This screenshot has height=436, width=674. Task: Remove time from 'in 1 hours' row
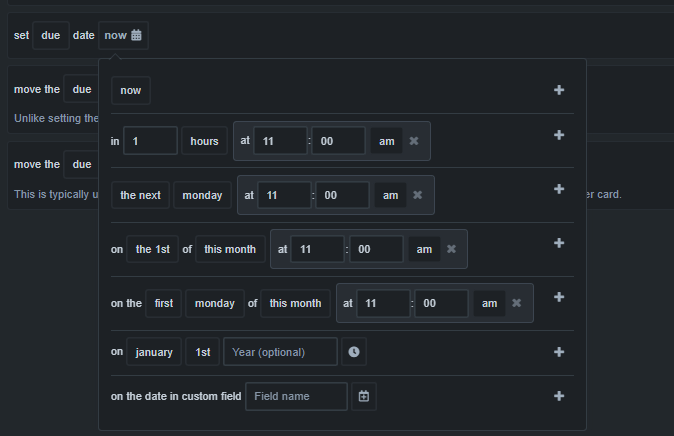(414, 141)
